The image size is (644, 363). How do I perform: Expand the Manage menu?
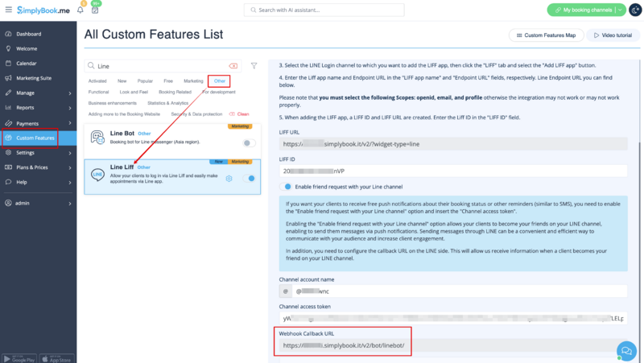pos(38,93)
